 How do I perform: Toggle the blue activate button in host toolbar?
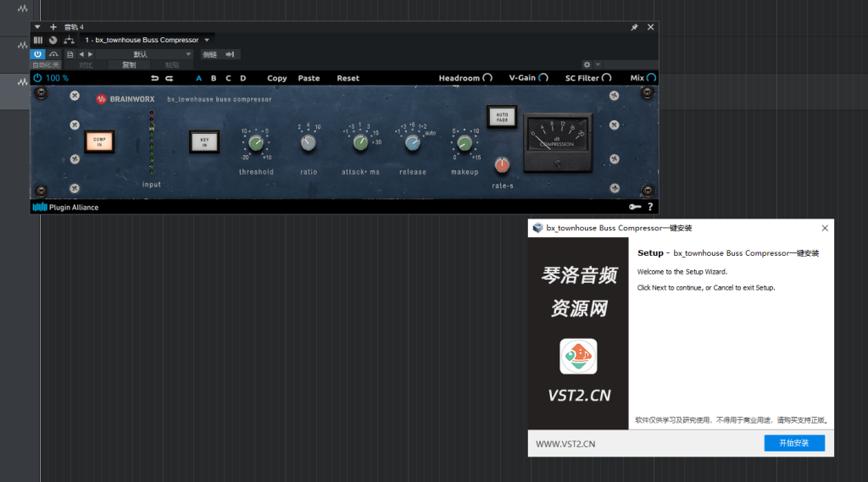click(x=37, y=54)
